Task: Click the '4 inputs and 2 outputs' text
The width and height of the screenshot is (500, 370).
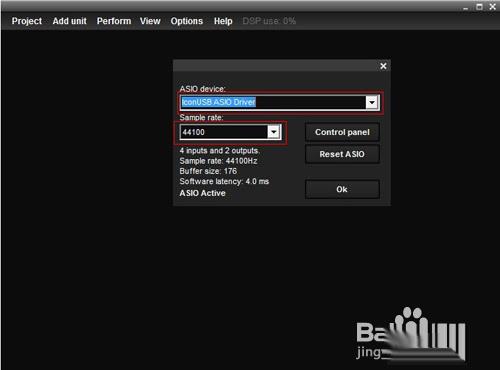Action: click(x=219, y=151)
